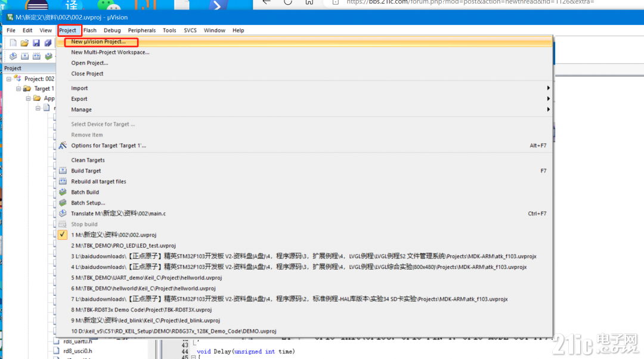Open the File menu
This screenshot has width=644, height=359.
pyautogui.click(x=11, y=30)
